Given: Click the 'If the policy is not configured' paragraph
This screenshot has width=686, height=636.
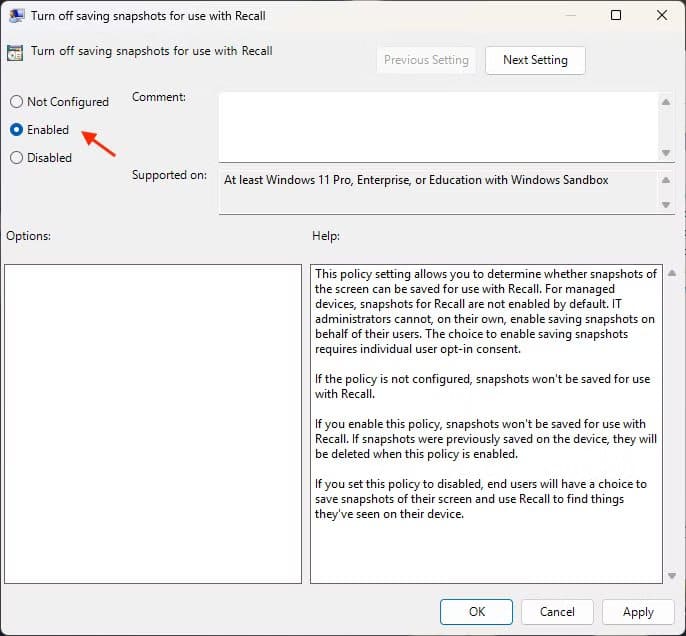Looking at the screenshot, I should 483,386.
